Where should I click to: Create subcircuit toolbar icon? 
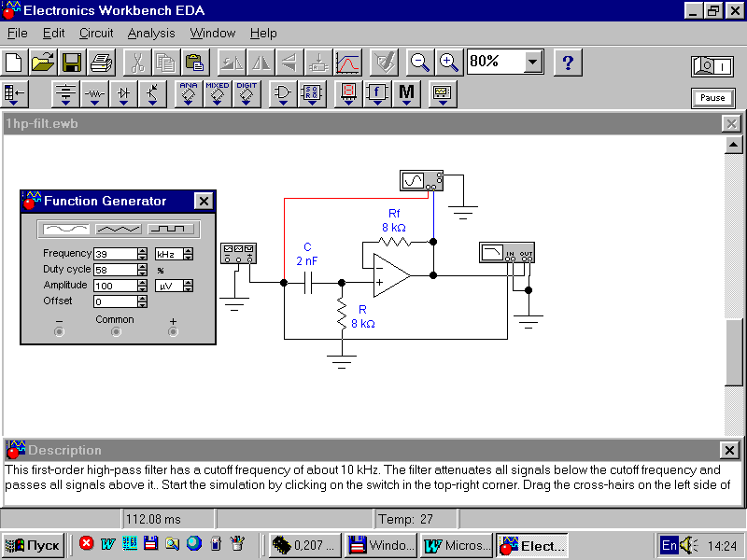pos(318,63)
